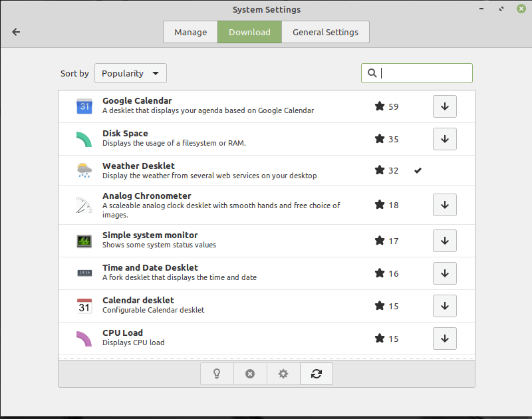Screen dimensions: 532x419
Task: Click the Weather Desklet cloud icon
Action: point(84,170)
